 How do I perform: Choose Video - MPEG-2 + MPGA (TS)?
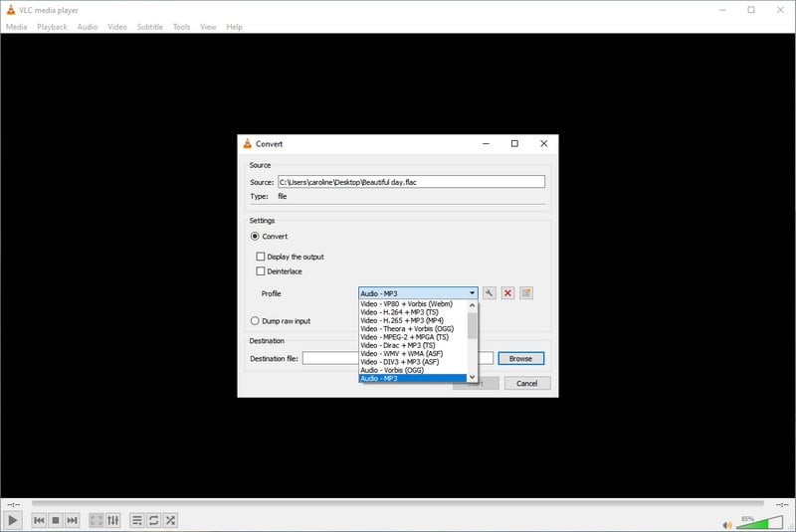pos(405,337)
